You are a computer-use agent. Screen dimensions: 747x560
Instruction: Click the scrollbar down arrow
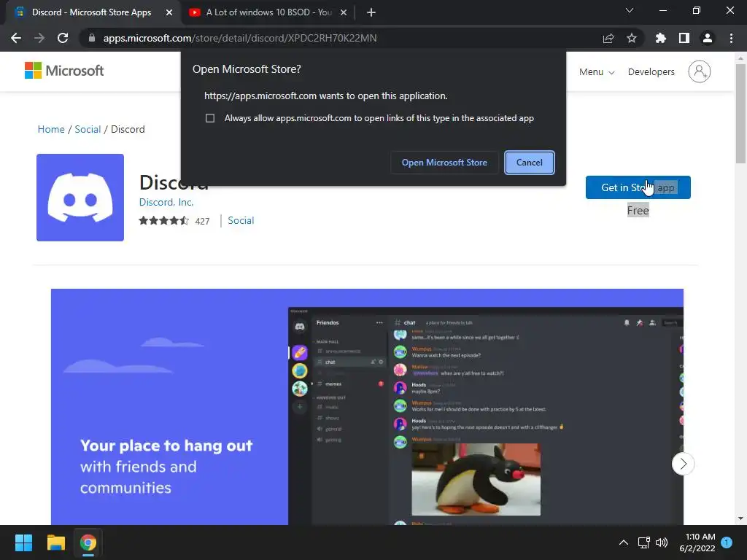[740, 518]
